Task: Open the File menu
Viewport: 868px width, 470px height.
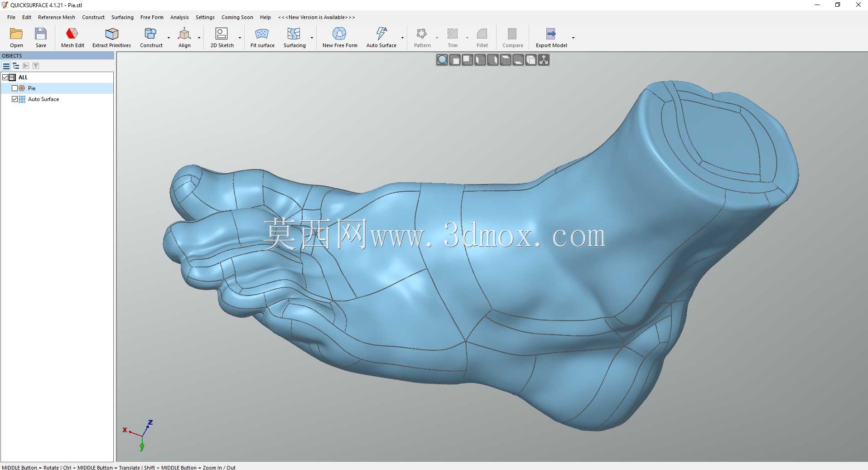Action: pyautogui.click(x=11, y=17)
